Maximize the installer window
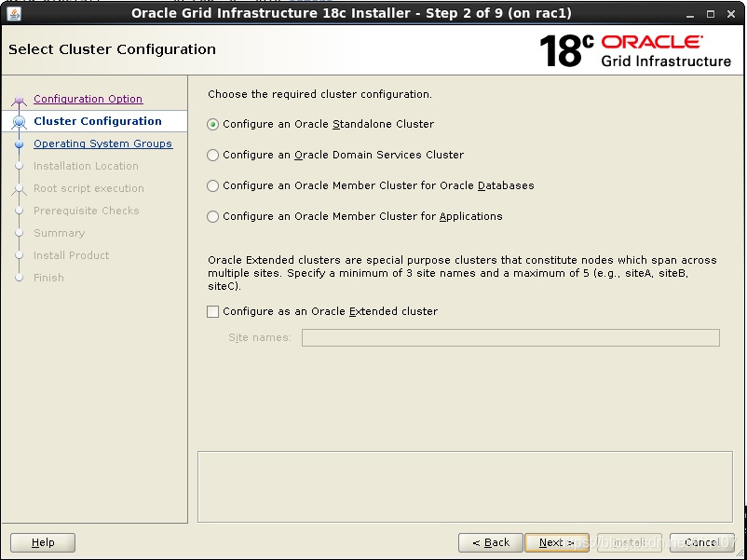Screen dimensions: 747x560 [x=711, y=14]
